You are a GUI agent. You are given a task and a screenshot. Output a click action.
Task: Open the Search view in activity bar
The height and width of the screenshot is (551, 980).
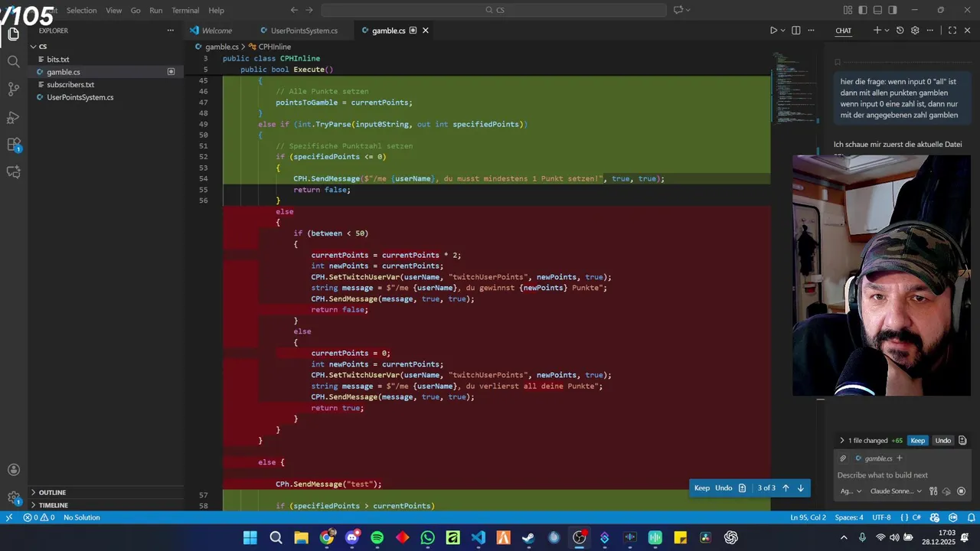(13, 61)
